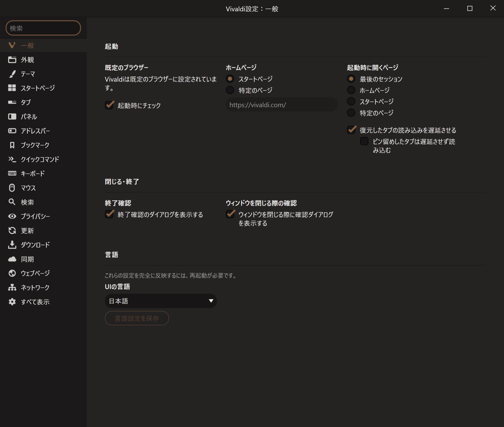Select スタートページ radio under ホームページ
The height and width of the screenshot is (427, 504).
click(230, 79)
